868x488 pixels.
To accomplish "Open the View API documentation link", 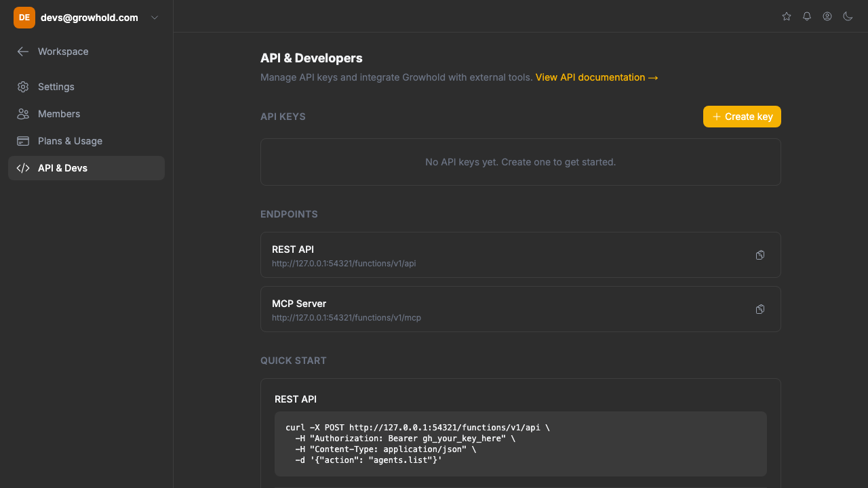I will 596,77.
